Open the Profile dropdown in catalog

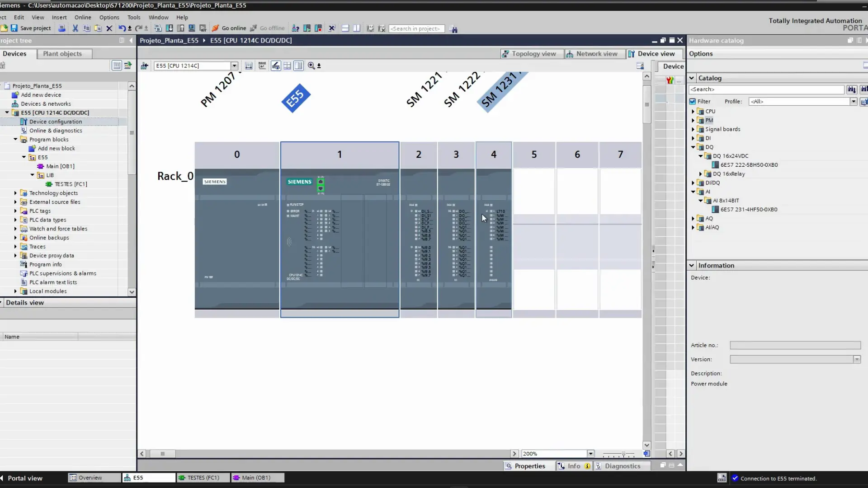(853, 101)
